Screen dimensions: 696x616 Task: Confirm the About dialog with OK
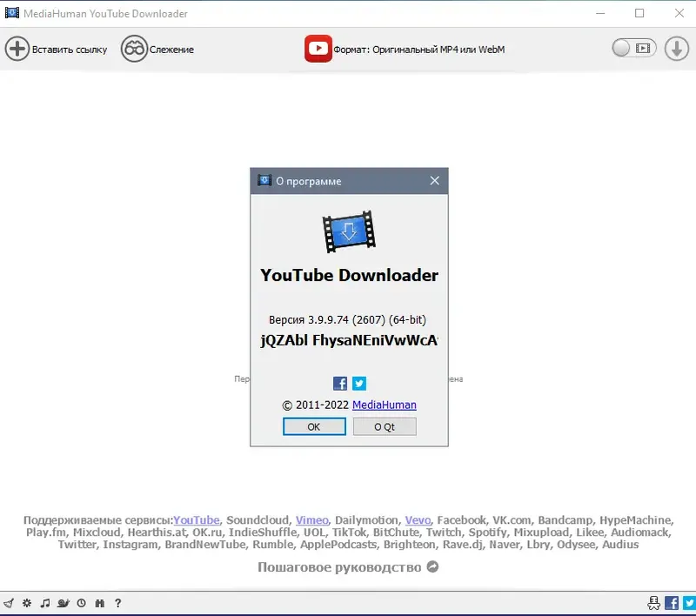pos(314,426)
